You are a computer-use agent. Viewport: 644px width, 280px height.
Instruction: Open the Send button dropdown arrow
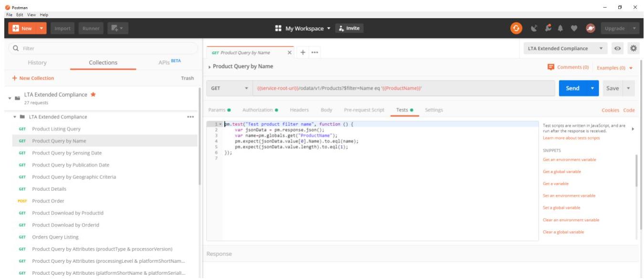(592, 88)
